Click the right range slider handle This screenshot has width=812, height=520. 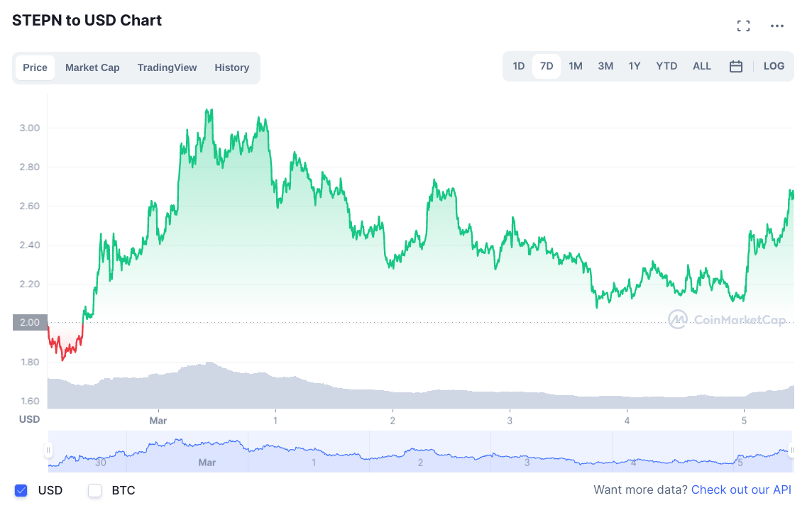click(x=793, y=450)
